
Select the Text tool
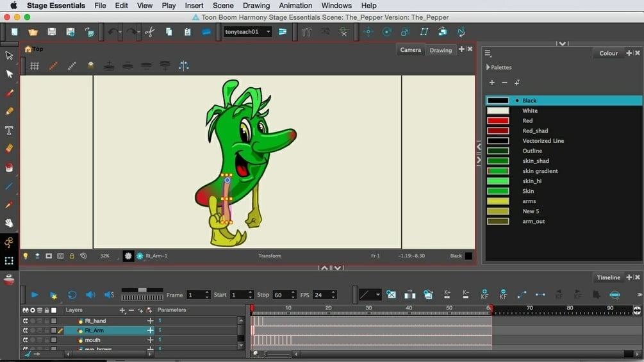(9, 130)
